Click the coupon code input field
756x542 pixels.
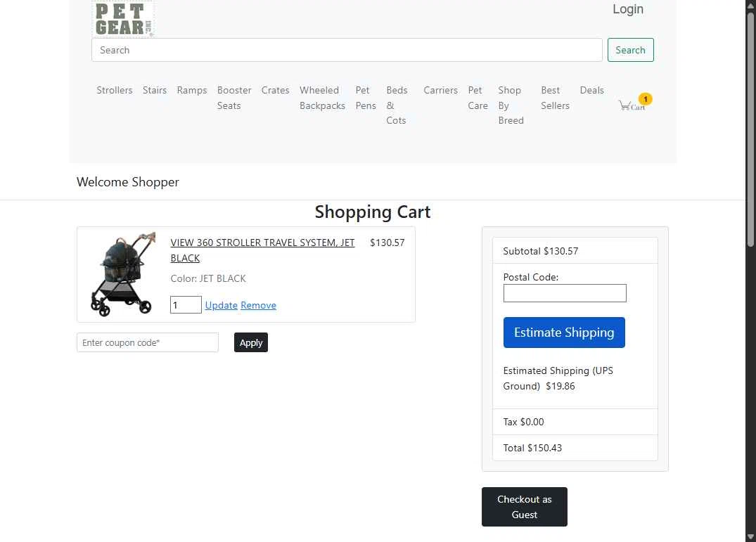pyautogui.click(x=148, y=342)
